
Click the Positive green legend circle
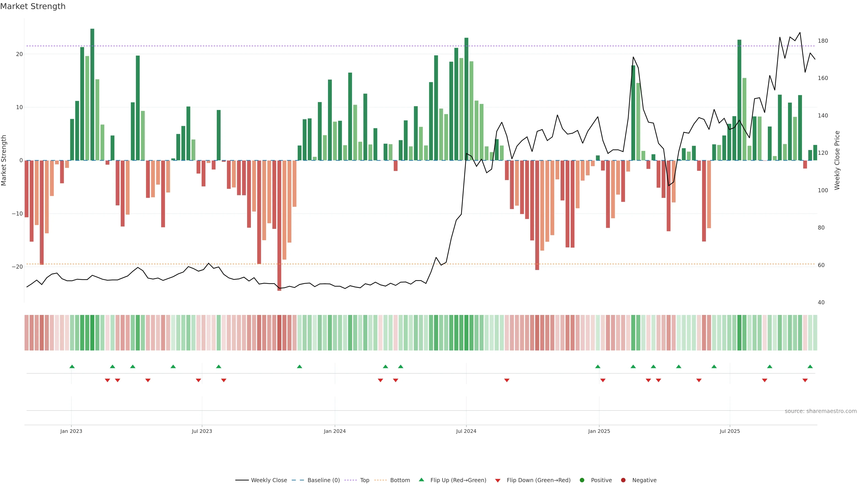pyautogui.click(x=582, y=480)
